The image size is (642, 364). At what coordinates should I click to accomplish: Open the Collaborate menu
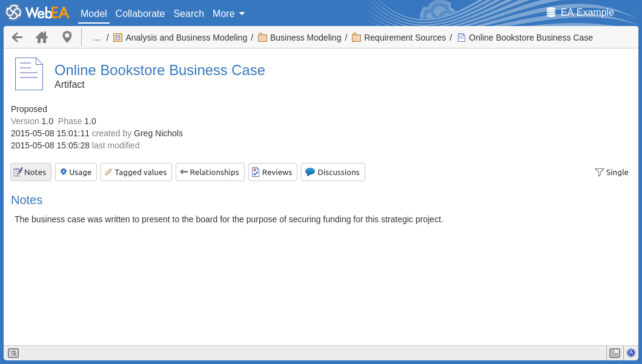coord(140,13)
